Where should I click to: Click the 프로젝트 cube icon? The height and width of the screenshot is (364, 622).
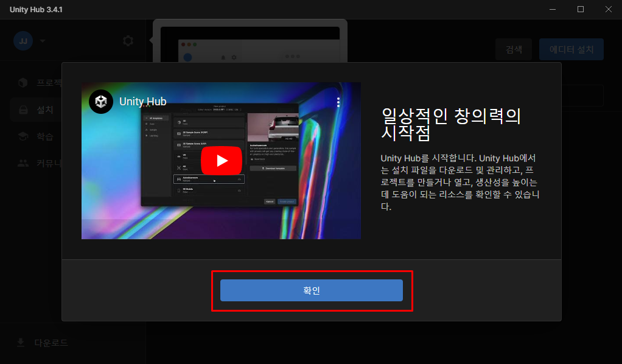tap(23, 83)
